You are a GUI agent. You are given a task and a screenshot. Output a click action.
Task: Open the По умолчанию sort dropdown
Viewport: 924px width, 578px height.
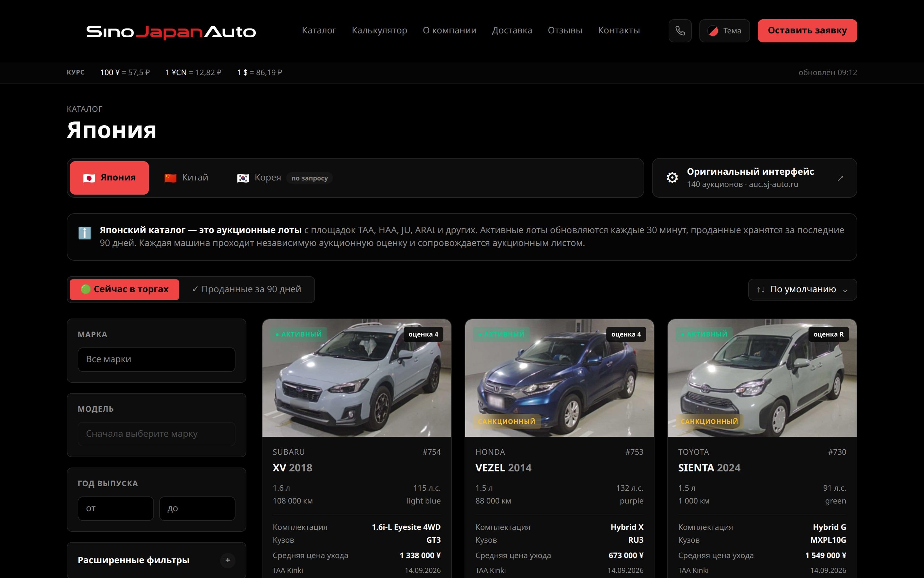click(x=802, y=289)
